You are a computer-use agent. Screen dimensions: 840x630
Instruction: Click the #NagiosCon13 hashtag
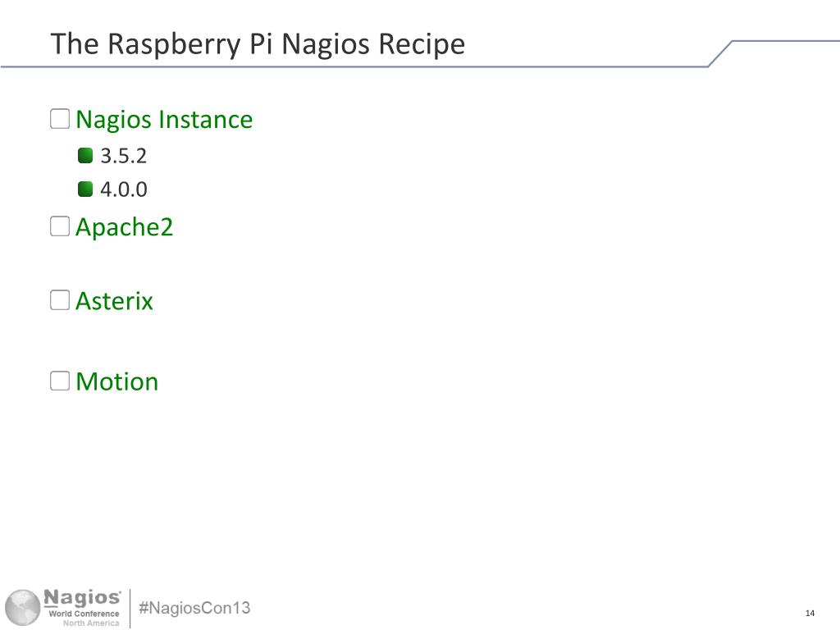pyautogui.click(x=194, y=608)
